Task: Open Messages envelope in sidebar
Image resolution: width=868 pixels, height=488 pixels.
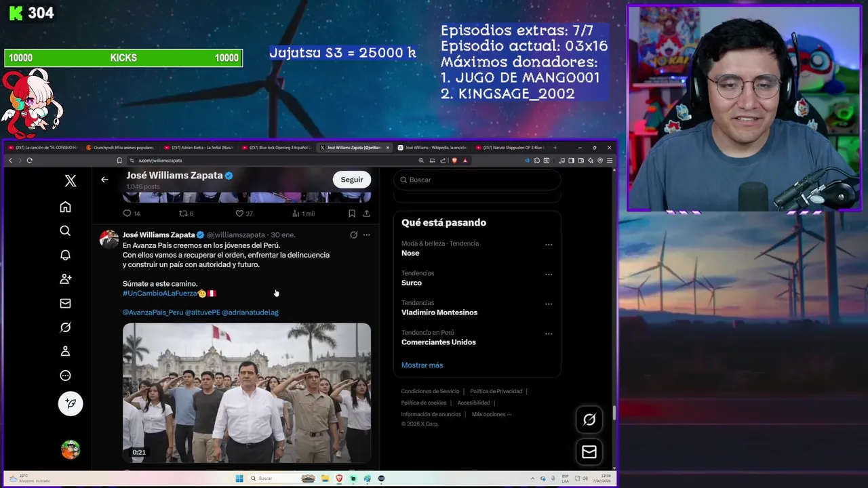Action: coord(65,303)
